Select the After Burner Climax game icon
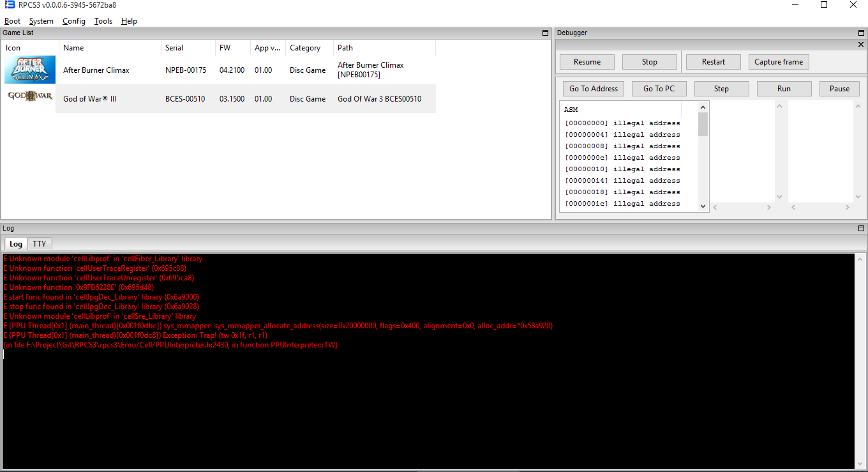The width and height of the screenshot is (868, 472). [x=30, y=70]
